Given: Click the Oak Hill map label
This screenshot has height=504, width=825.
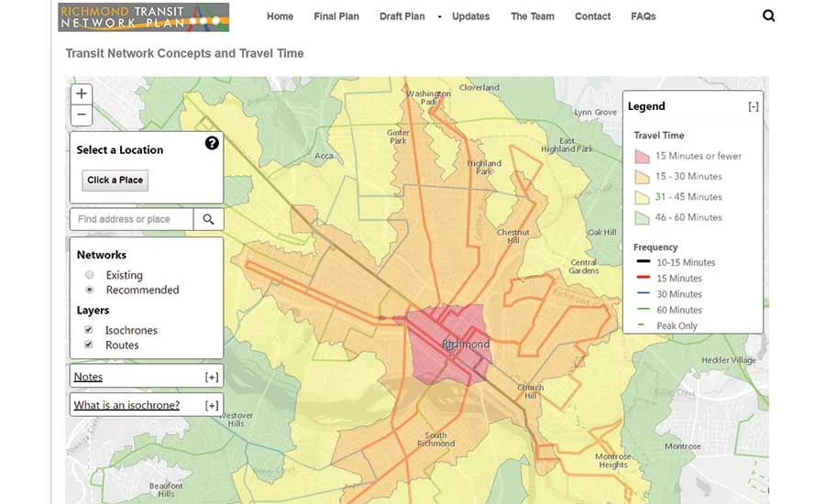Looking at the screenshot, I should coord(602,232).
